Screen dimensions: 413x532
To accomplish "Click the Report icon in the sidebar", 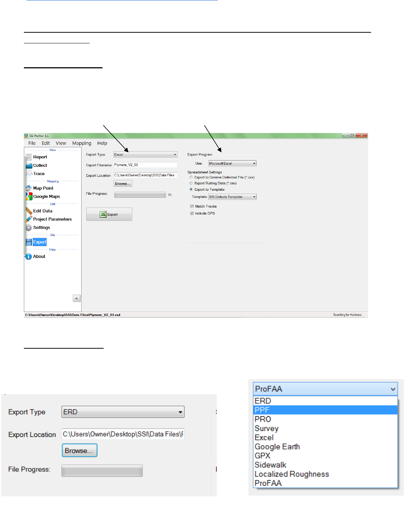I will 29,157.
